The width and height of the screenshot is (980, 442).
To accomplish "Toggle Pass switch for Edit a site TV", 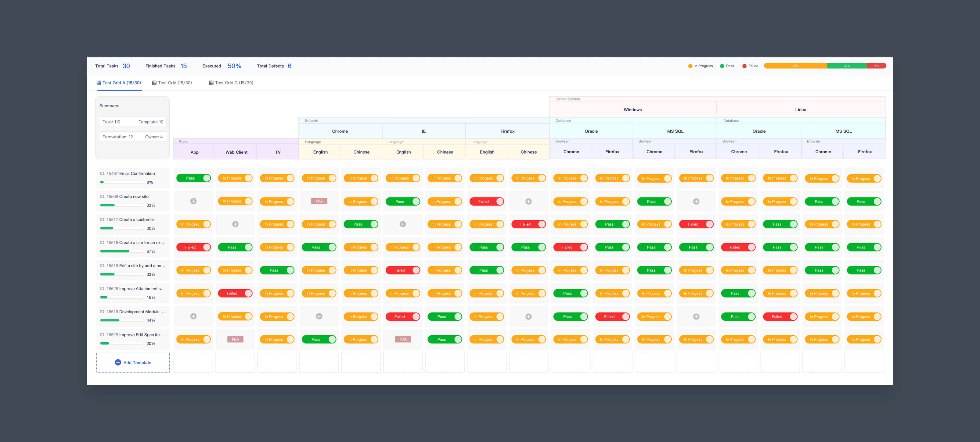I will (x=277, y=270).
